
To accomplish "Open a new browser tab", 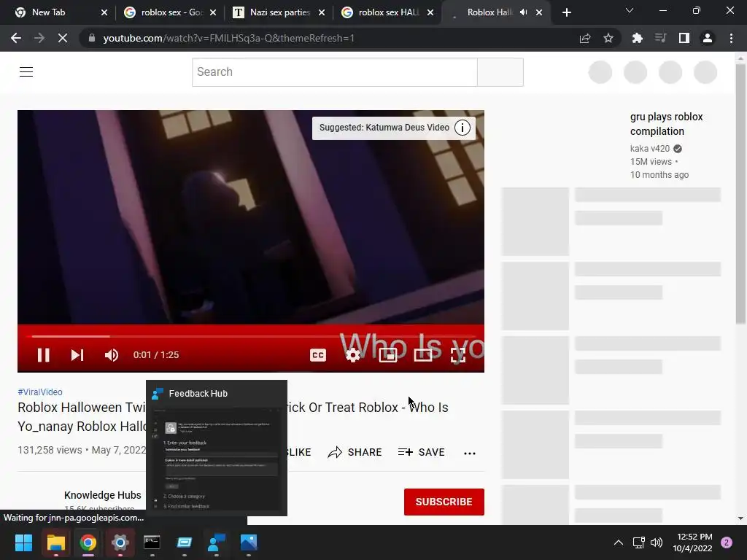I will pos(566,13).
